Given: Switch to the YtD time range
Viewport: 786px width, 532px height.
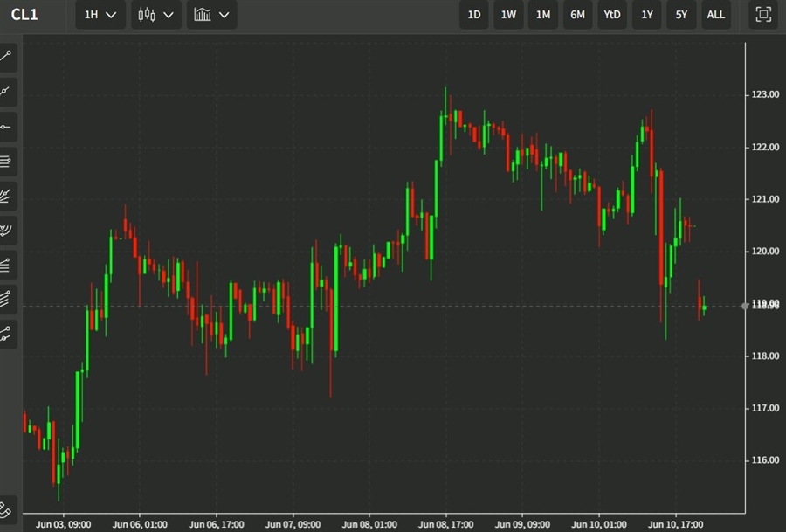Looking at the screenshot, I should 612,15.
